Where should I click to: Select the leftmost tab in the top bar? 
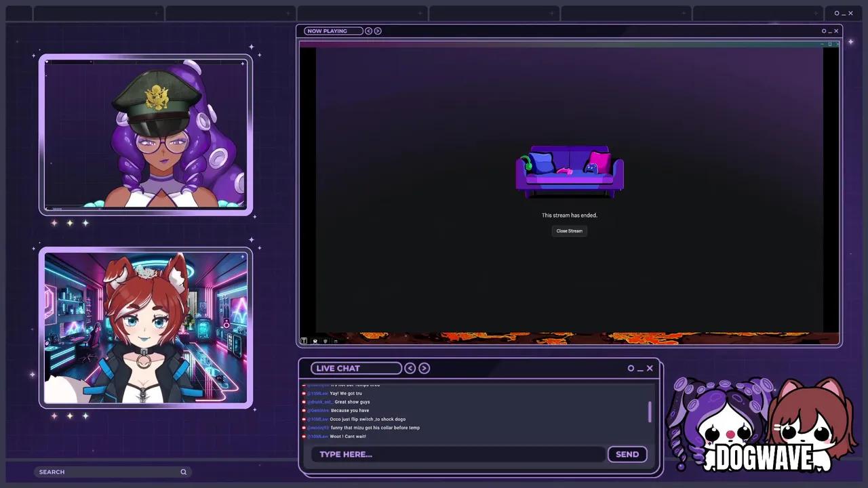coord(18,12)
